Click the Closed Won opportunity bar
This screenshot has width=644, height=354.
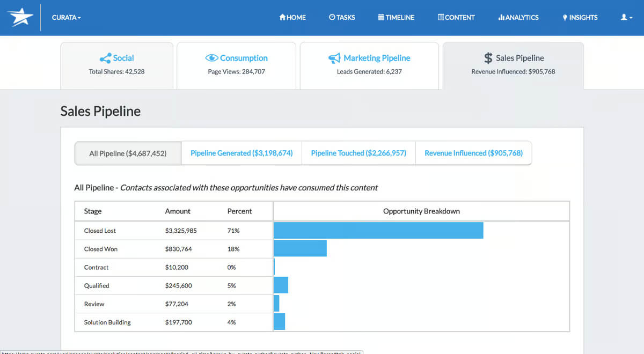300,248
